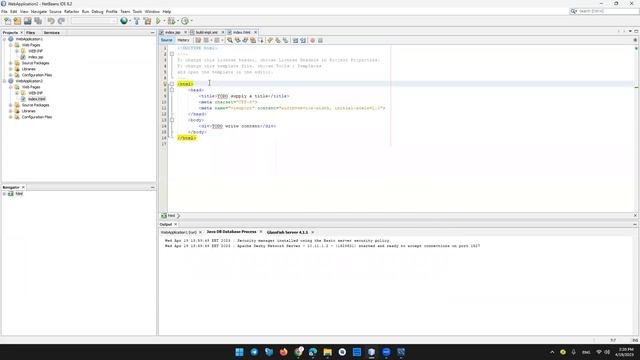This screenshot has height=360, width=640.
Task: Click the Shift Line Right icon
Action: (x=303, y=40)
